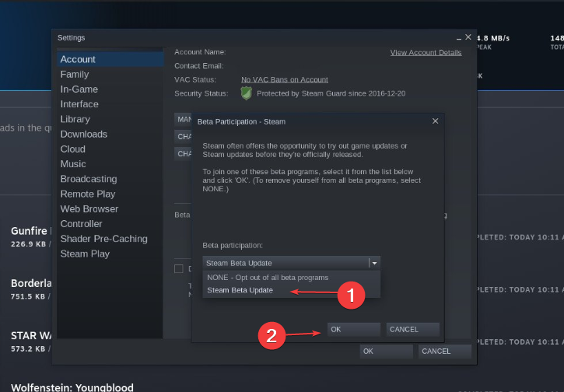
Task: Click CANCEL at the bottom of Settings window
Action: pyautogui.click(x=444, y=352)
